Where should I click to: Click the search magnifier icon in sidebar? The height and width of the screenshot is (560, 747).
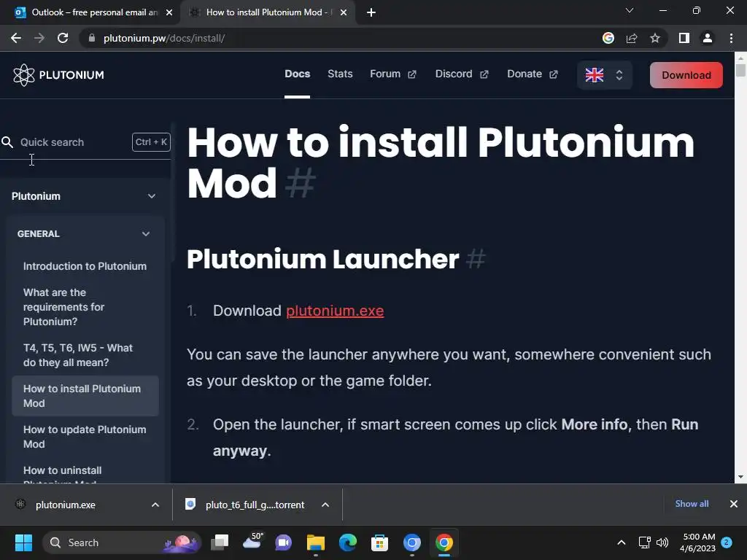[7, 142]
